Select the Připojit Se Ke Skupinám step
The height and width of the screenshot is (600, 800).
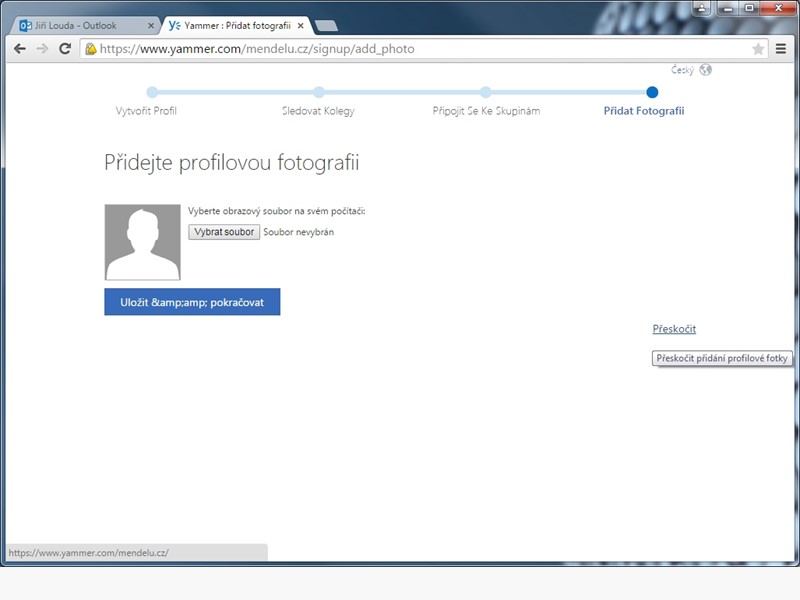486,111
